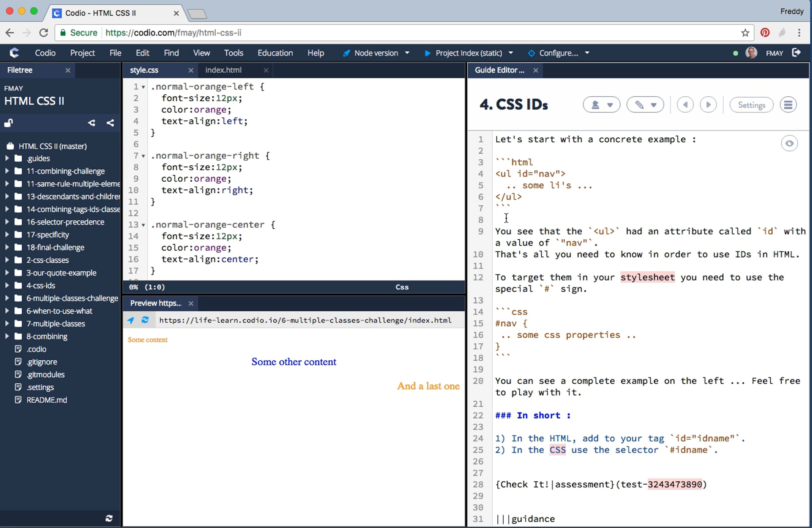
Task: Expand the .guides folder
Action: [7, 158]
